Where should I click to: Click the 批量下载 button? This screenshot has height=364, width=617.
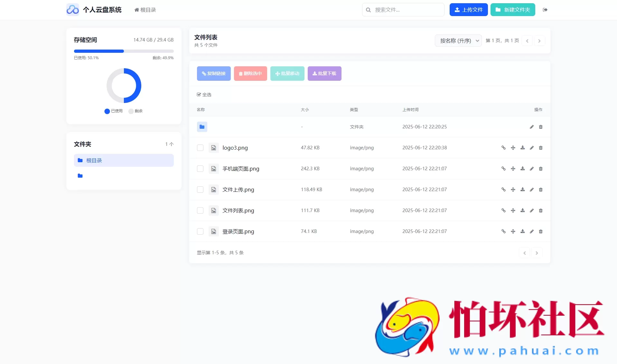324,73
